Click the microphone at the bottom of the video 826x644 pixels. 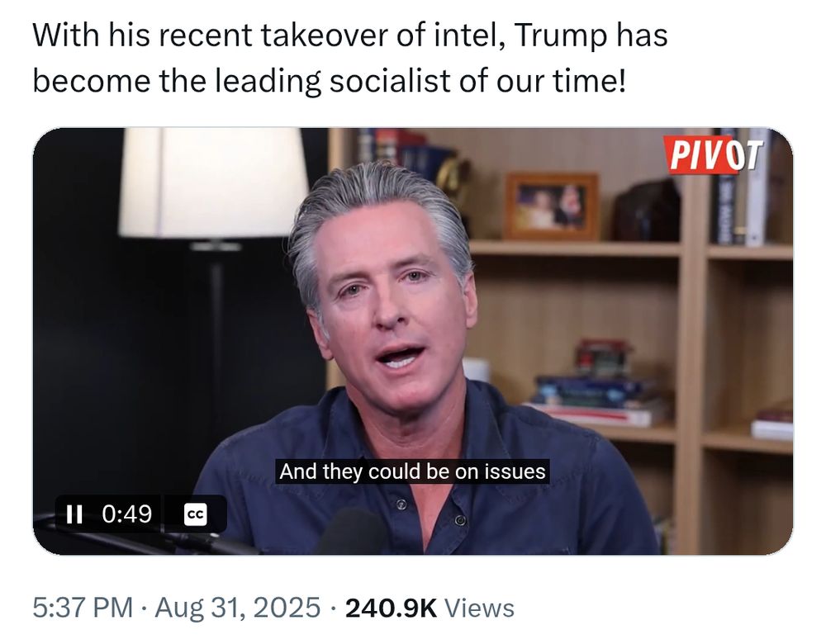pyautogui.click(x=353, y=531)
